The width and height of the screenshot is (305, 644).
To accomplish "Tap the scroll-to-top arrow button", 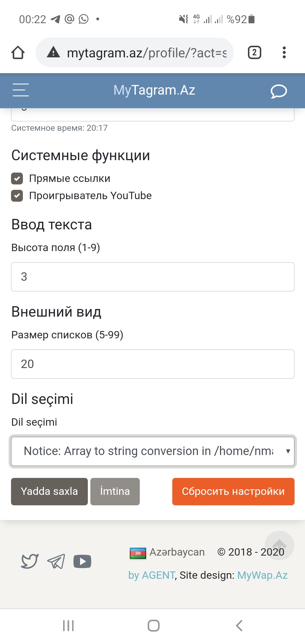I will click(x=279, y=545).
